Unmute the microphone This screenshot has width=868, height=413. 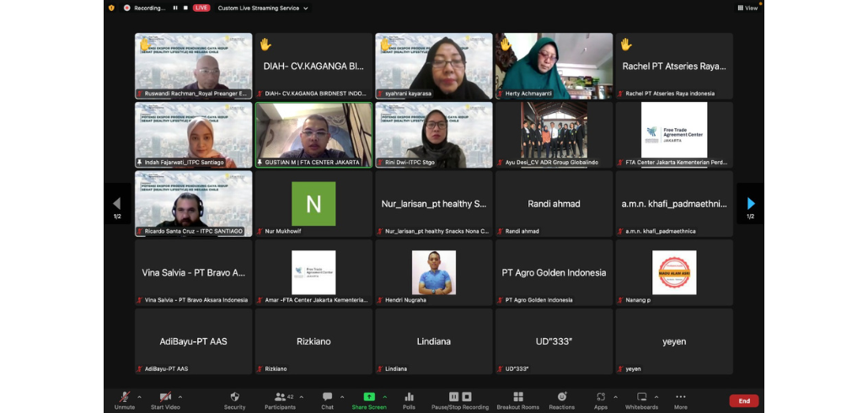coord(125,399)
